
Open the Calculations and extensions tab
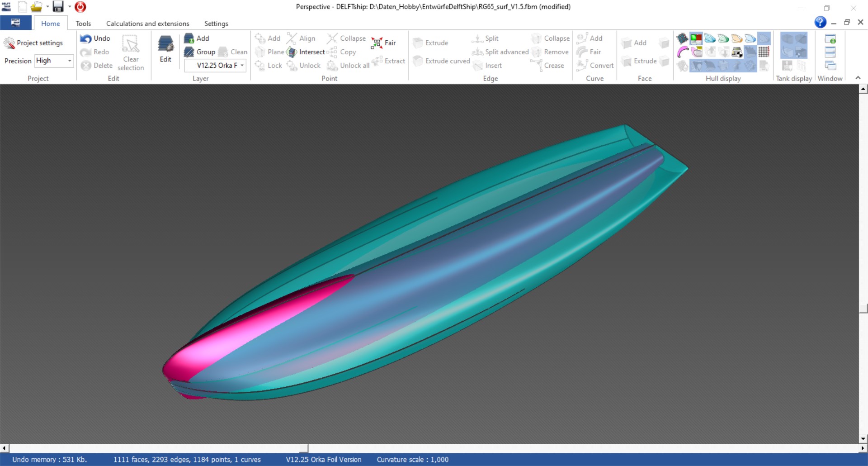tap(147, 24)
